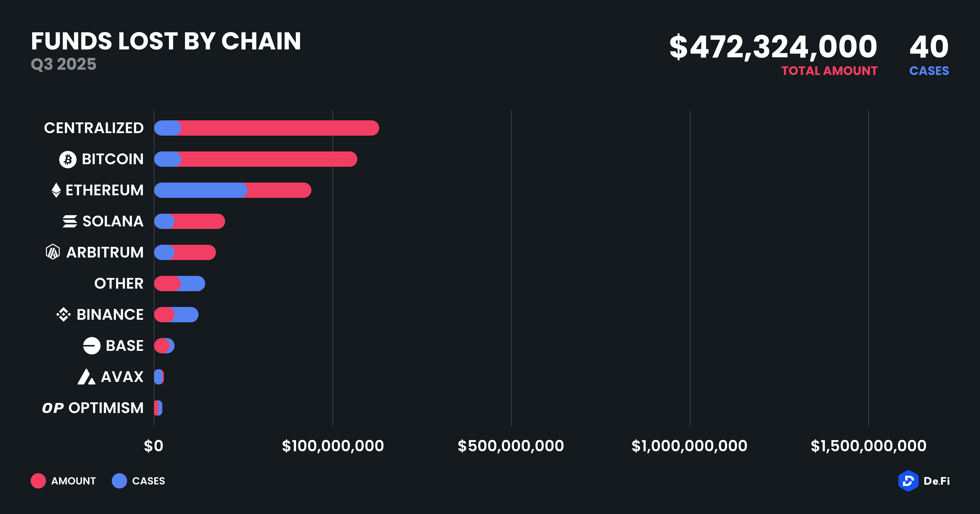Click the Optimism OP logo
This screenshot has width=980, height=514.
(x=53, y=408)
